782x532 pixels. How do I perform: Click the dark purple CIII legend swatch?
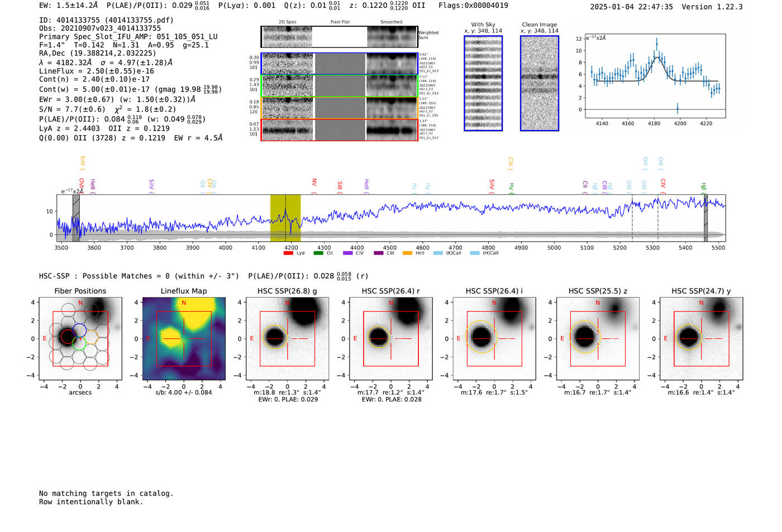click(x=378, y=253)
